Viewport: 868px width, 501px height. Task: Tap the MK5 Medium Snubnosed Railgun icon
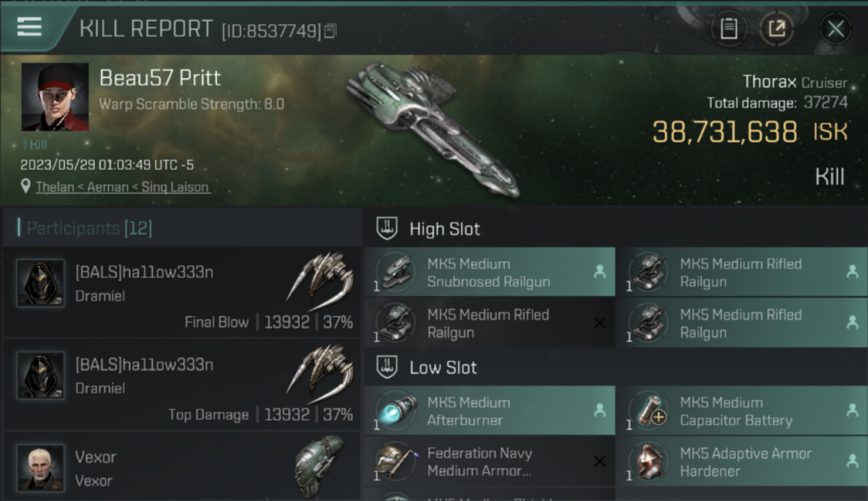tap(397, 272)
